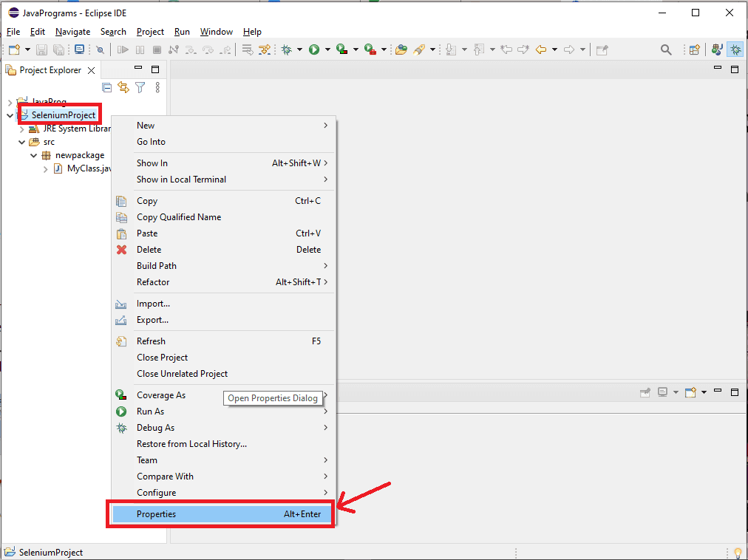The height and width of the screenshot is (560, 748).
Task: Expand the JavaProg project tree node
Action: tap(10, 102)
